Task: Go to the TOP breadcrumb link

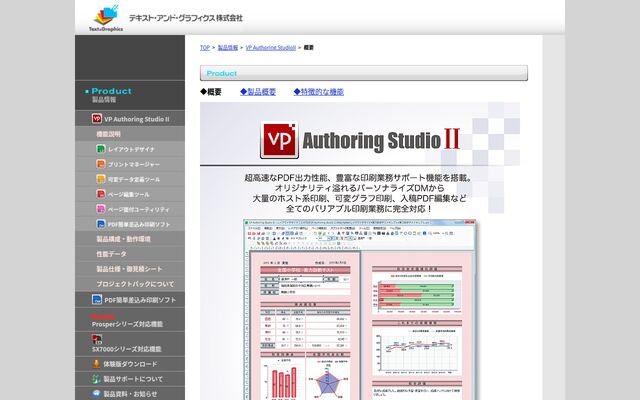Action: [205, 48]
